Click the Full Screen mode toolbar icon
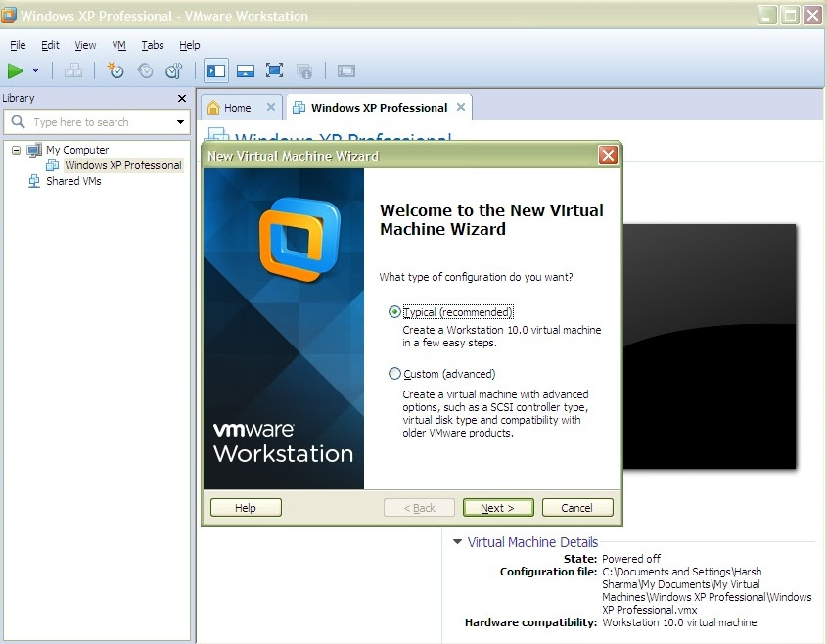 tap(274, 70)
